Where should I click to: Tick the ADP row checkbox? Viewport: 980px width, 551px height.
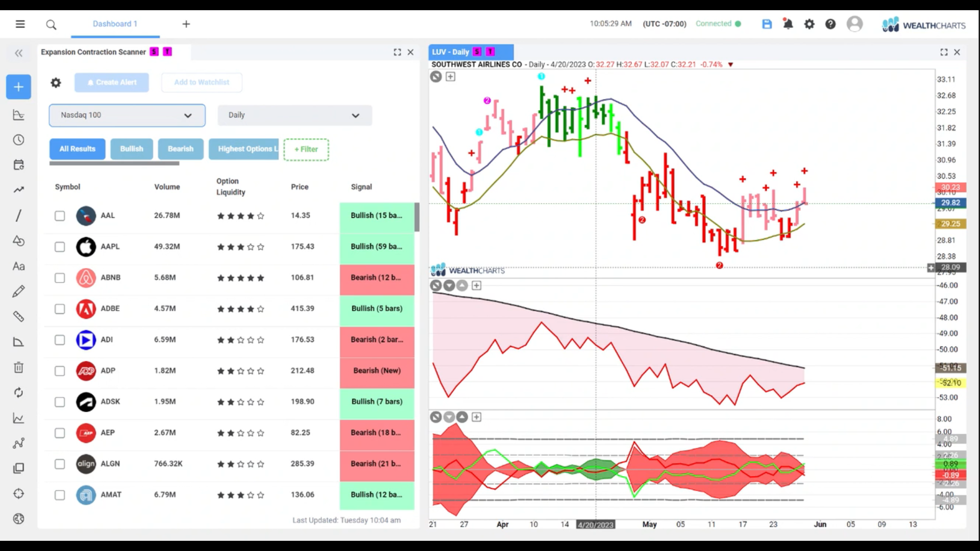point(60,371)
